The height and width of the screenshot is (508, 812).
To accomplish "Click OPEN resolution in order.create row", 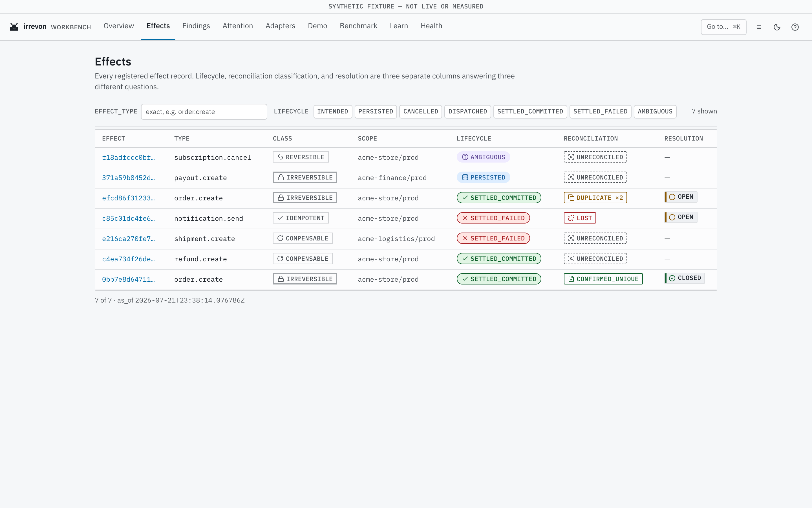I will coord(681,197).
